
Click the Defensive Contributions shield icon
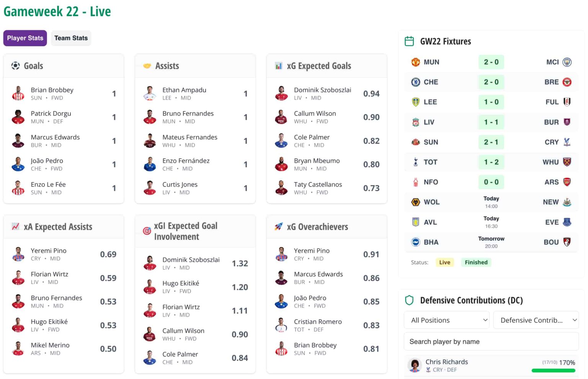409,300
